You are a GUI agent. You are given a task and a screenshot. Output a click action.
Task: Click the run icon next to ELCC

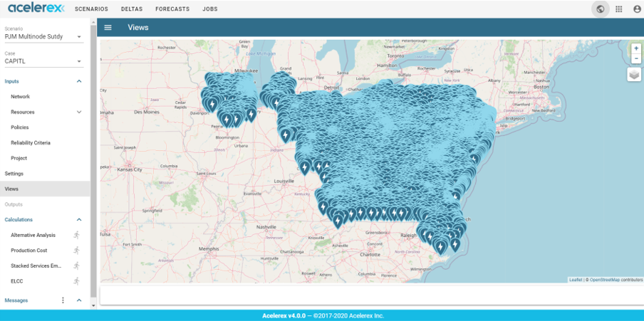(76, 281)
